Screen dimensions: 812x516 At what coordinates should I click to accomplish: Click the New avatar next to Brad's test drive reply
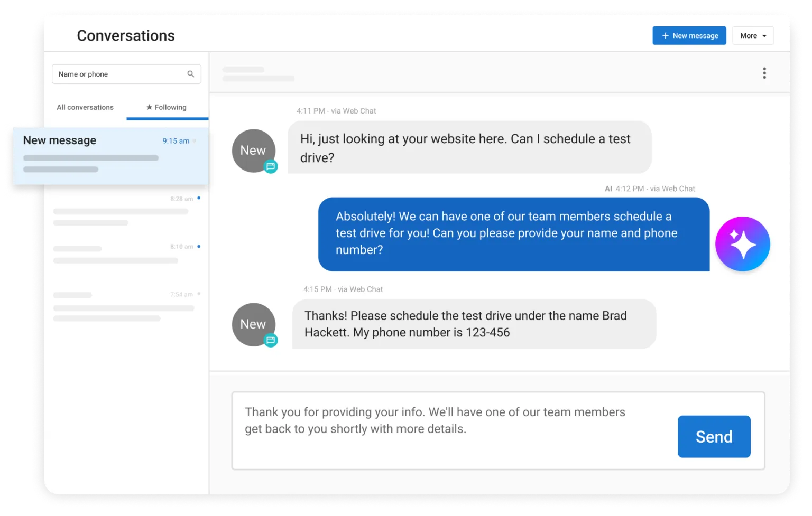tap(253, 324)
